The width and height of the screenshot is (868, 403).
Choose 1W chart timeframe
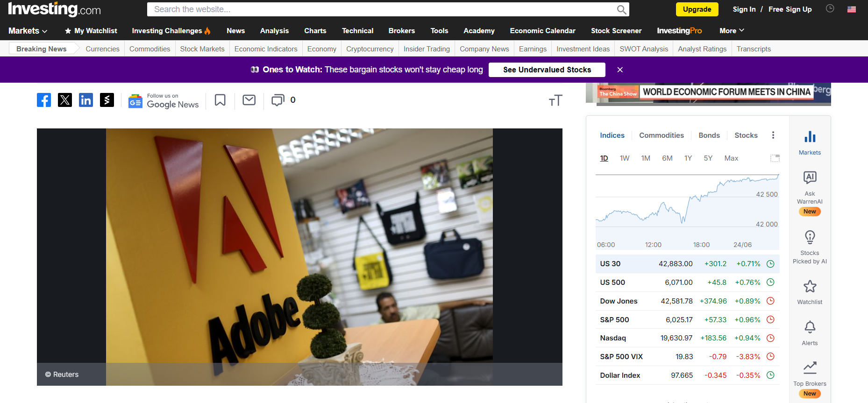click(625, 158)
